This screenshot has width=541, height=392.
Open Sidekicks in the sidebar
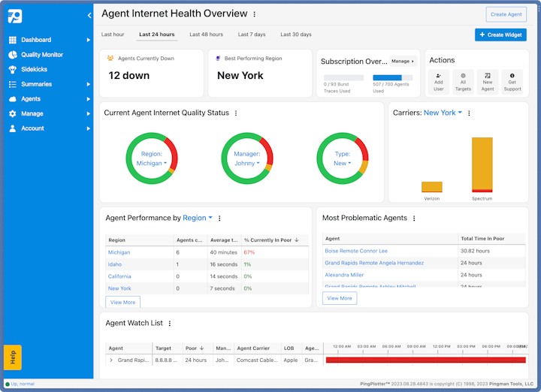34,69
